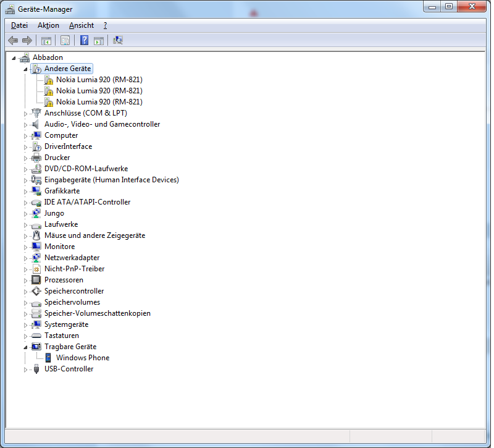Select the Prozessoren label
Viewport: 494px width, 448px height.
click(x=64, y=280)
